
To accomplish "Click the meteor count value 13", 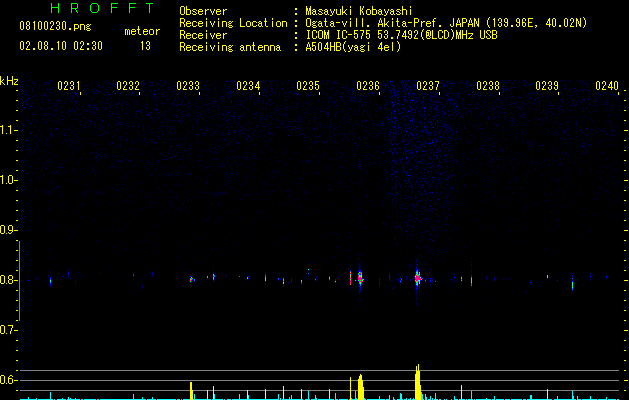I will coord(145,46).
